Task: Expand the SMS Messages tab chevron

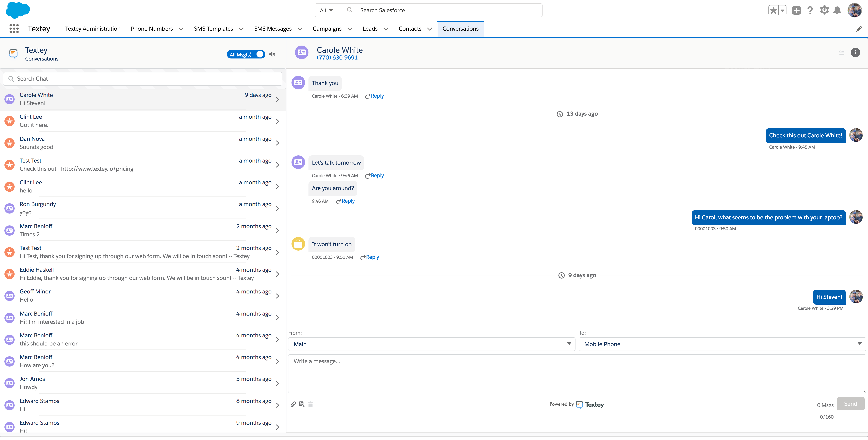Action: (300, 29)
